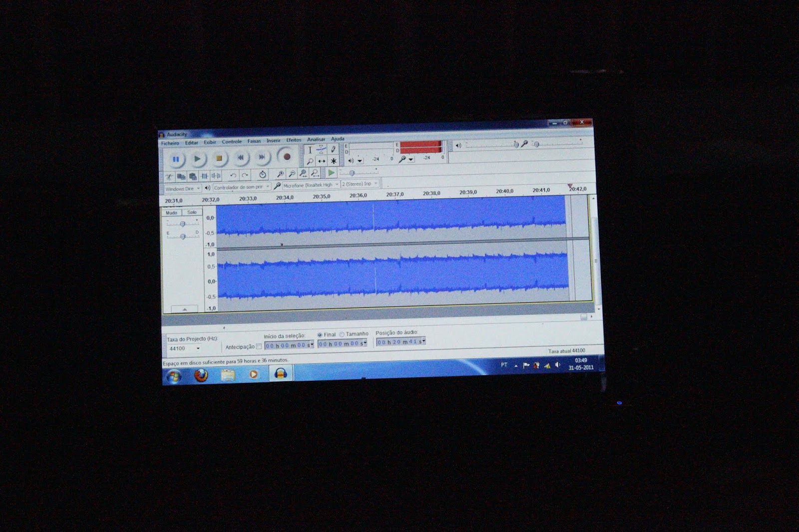799x532 pixels.
Task: Click the Sync-lock clock icon
Action: [263, 175]
